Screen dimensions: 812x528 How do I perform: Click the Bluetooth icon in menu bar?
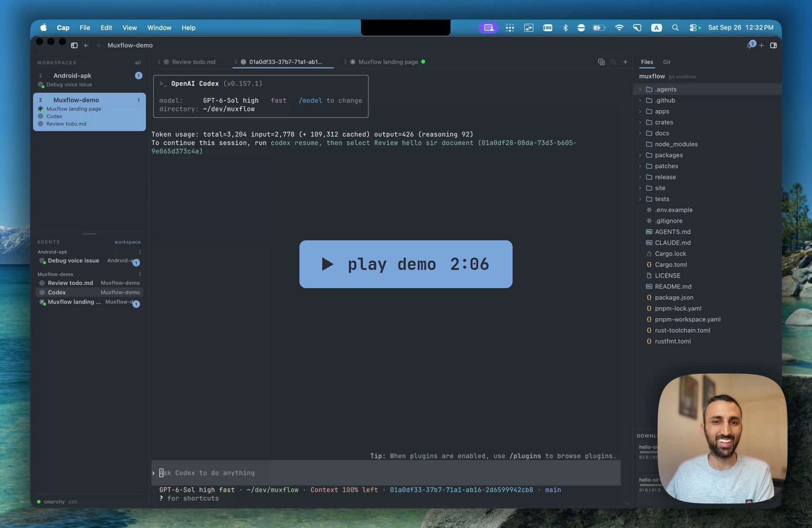(x=565, y=27)
